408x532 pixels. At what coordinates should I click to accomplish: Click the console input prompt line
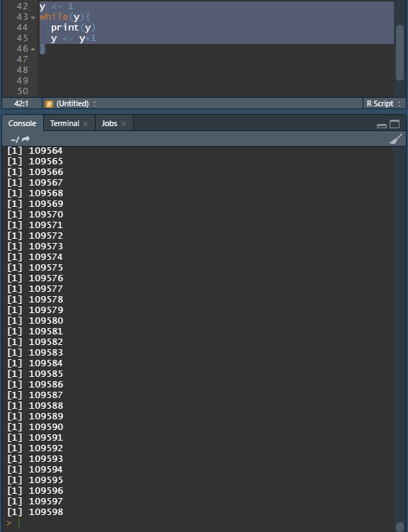[200, 523]
